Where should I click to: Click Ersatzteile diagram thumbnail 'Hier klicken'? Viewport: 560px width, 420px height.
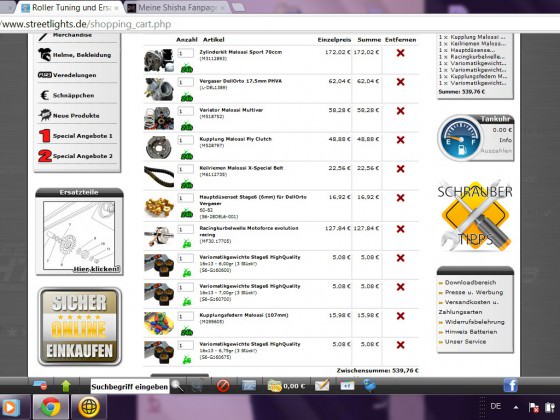(79, 237)
